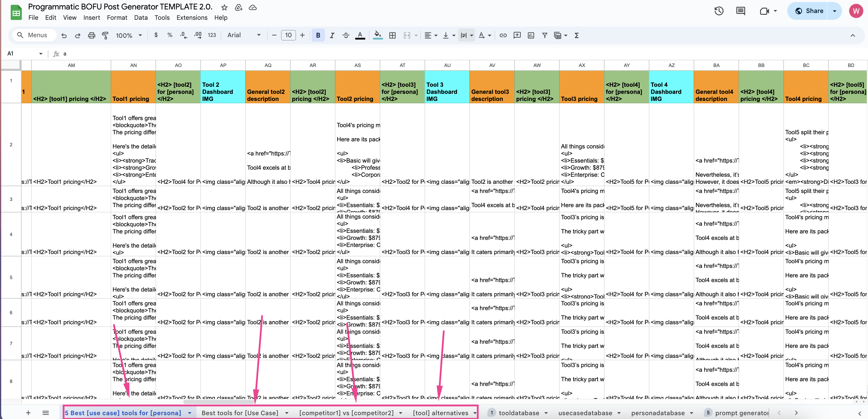Switch to Best tools for [Use Case] tab
This screenshot has width=868, height=419.
click(240, 413)
